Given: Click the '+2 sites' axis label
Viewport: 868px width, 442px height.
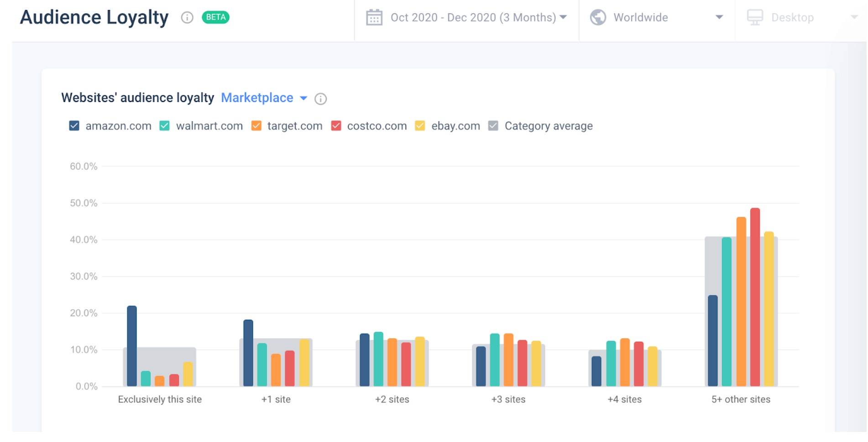Looking at the screenshot, I should tap(392, 400).
